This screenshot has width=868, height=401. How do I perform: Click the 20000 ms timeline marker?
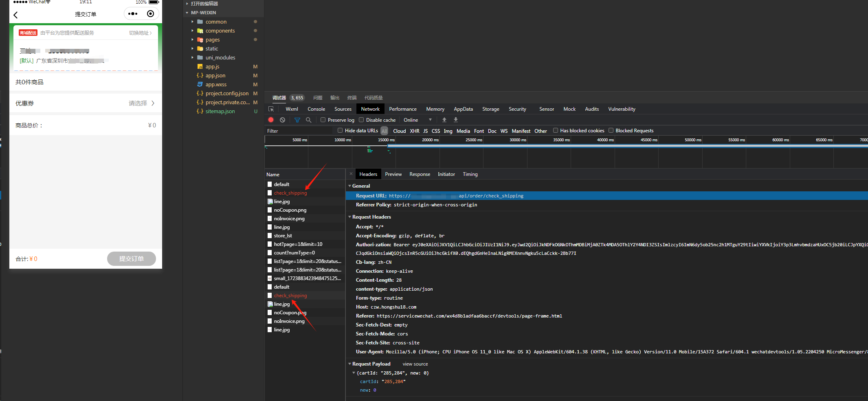click(x=430, y=140)
